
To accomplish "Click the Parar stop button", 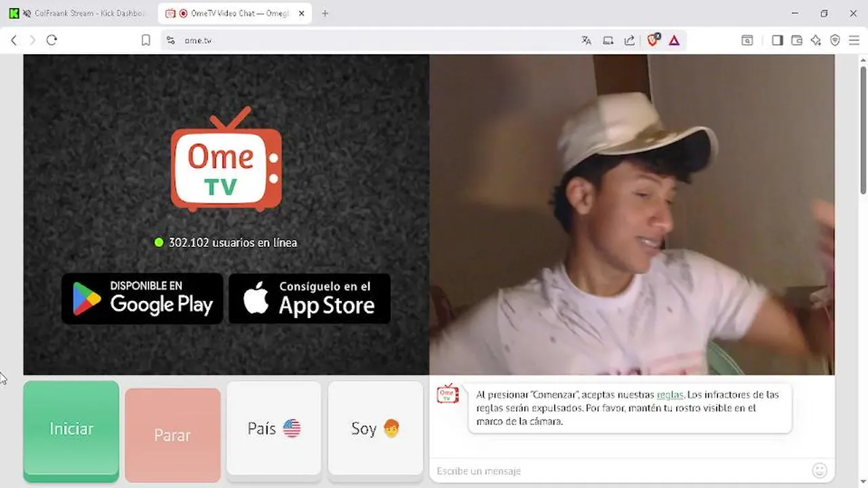I will click(x=172, y=434).
